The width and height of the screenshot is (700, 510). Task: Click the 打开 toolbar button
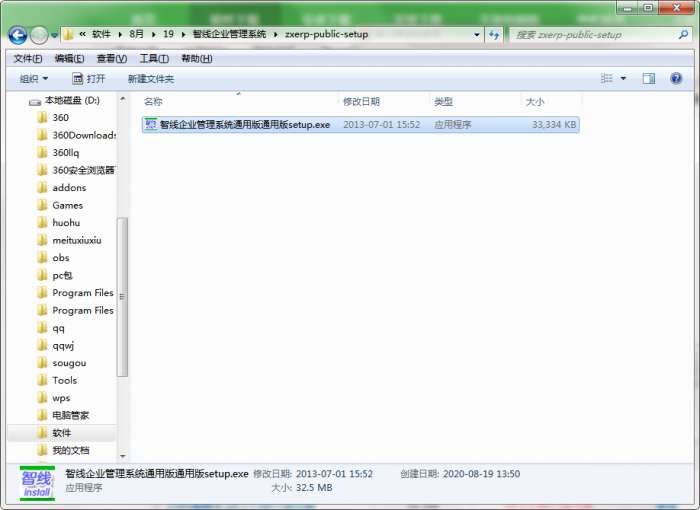[x=88, y=79]
